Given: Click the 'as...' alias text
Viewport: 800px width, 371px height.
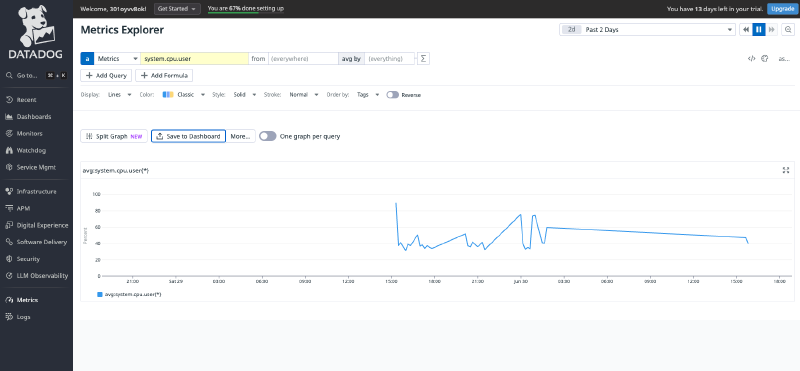Looking at the screenshot, I should tap(784, 59).
